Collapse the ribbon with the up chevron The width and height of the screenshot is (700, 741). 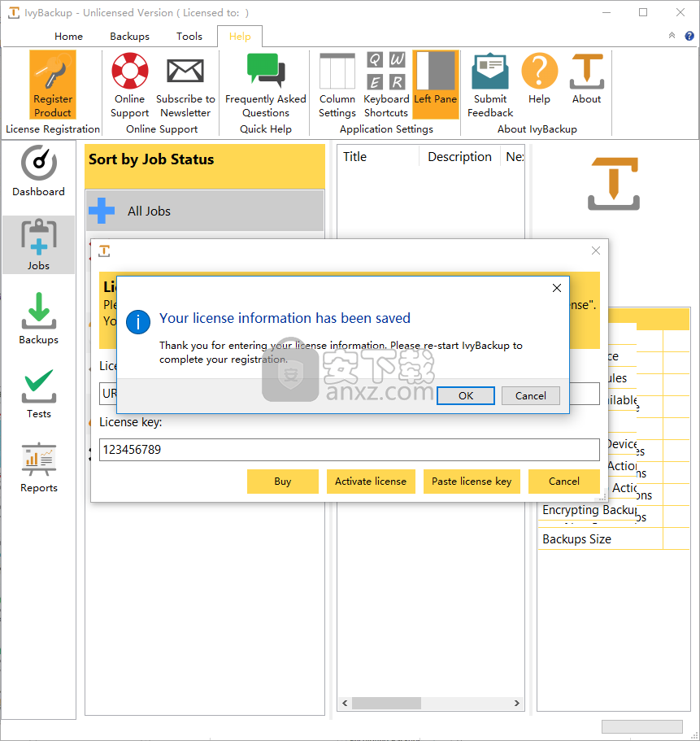click(x=672, y=36)
